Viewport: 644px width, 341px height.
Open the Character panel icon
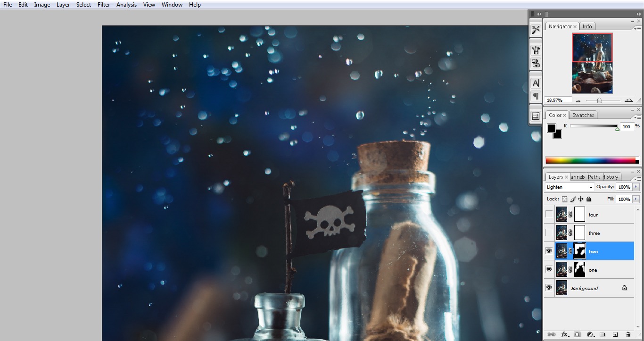[536, 83]
